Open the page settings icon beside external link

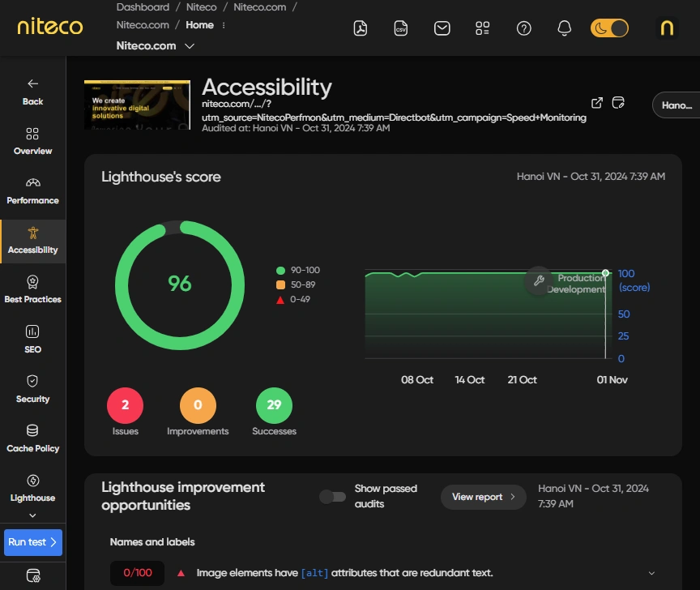(x=618, y=103)
